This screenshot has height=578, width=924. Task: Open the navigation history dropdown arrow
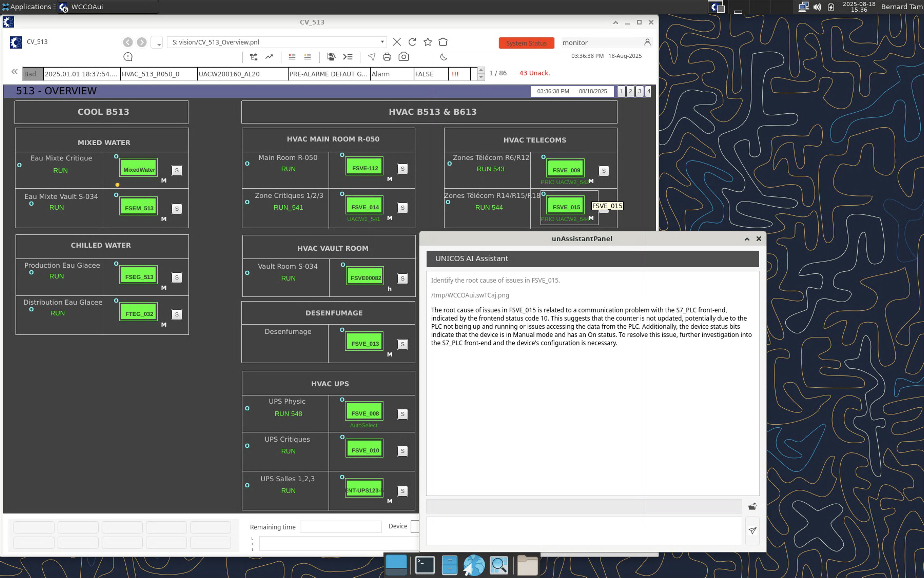[x=157, y=42]
